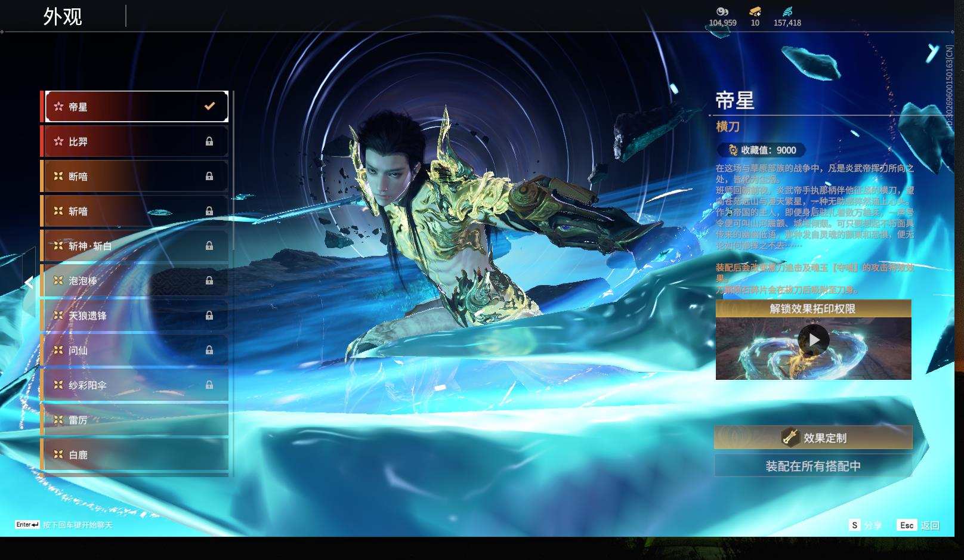964x560 pixels.
Task: Click the lock icon on 问仙
Action: [x=209, y=350]
